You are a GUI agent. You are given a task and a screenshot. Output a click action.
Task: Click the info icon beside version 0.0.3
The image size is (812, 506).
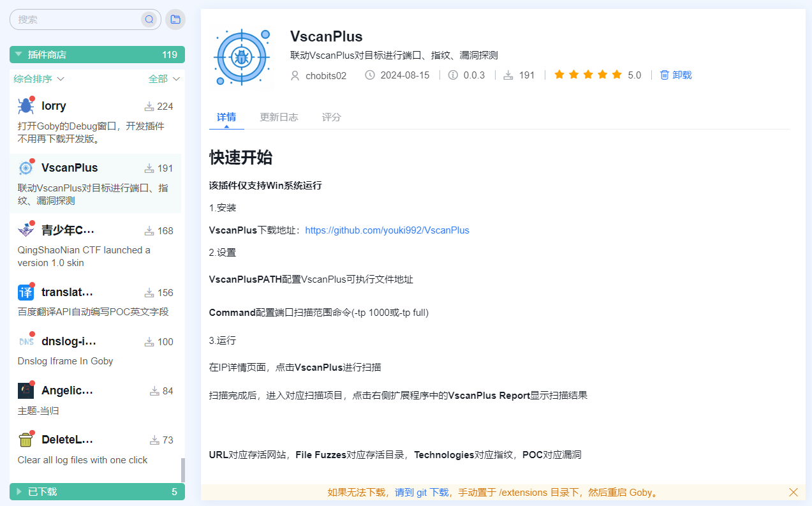pyautogui.click(x=453, y=75)
